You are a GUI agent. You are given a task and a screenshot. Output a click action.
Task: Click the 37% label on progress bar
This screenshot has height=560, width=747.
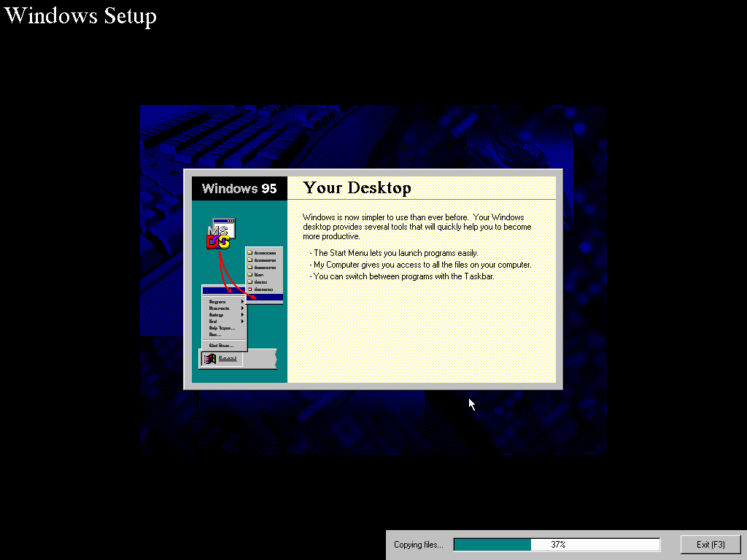(558, 544)
